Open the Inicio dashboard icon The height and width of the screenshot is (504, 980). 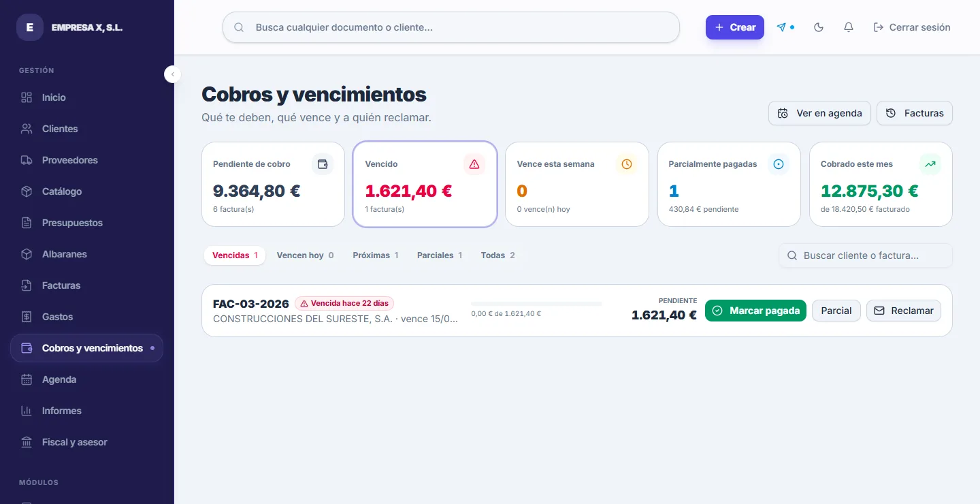tap(27, 97)
